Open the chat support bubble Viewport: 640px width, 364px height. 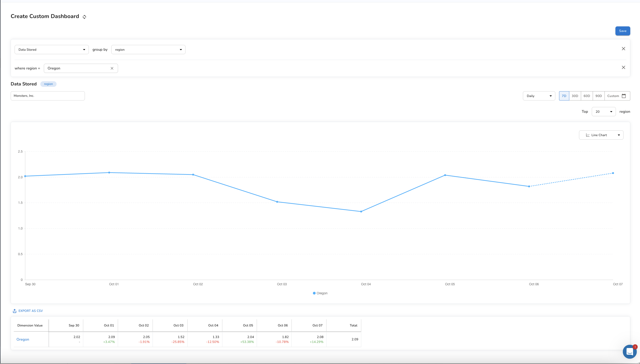pyautogui.click(x=629, y=351)
